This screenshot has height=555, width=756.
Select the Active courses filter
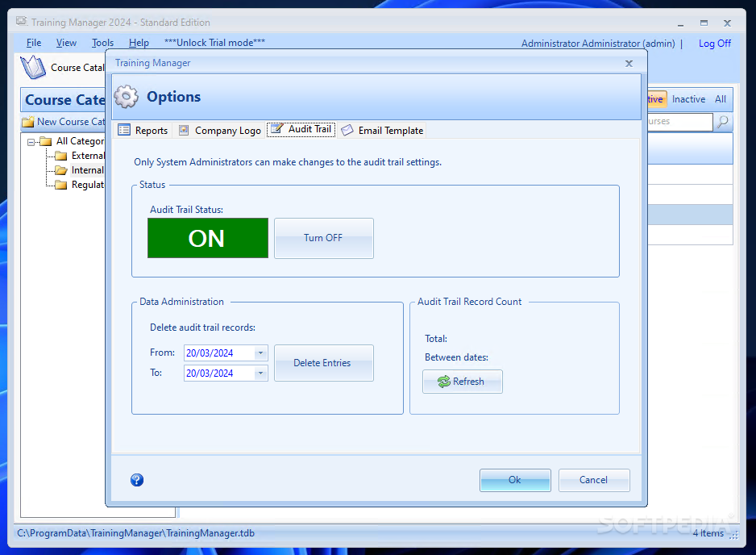pos(657,99)
